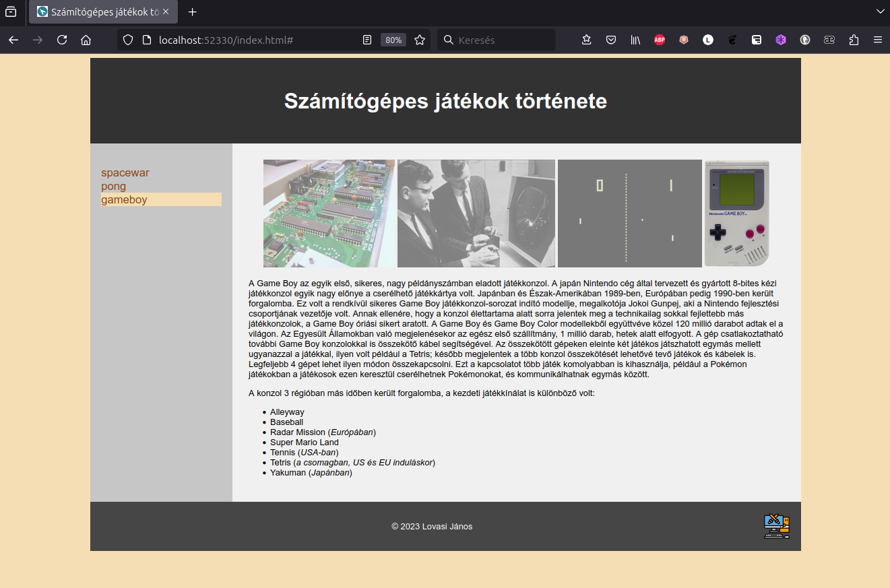Open the sidebar panel toolbar icon
The image size is (890, 588).
coord(757,40)
